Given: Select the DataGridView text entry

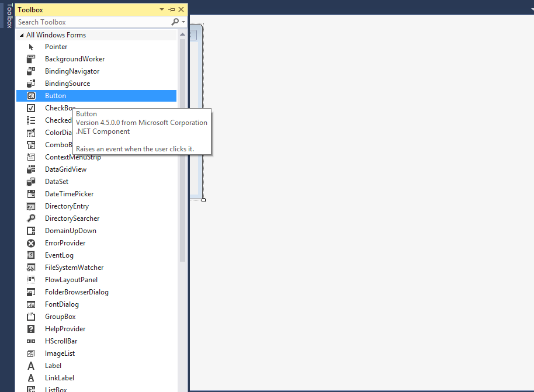Looking at the screenshot, I should (x=66, y=169).
